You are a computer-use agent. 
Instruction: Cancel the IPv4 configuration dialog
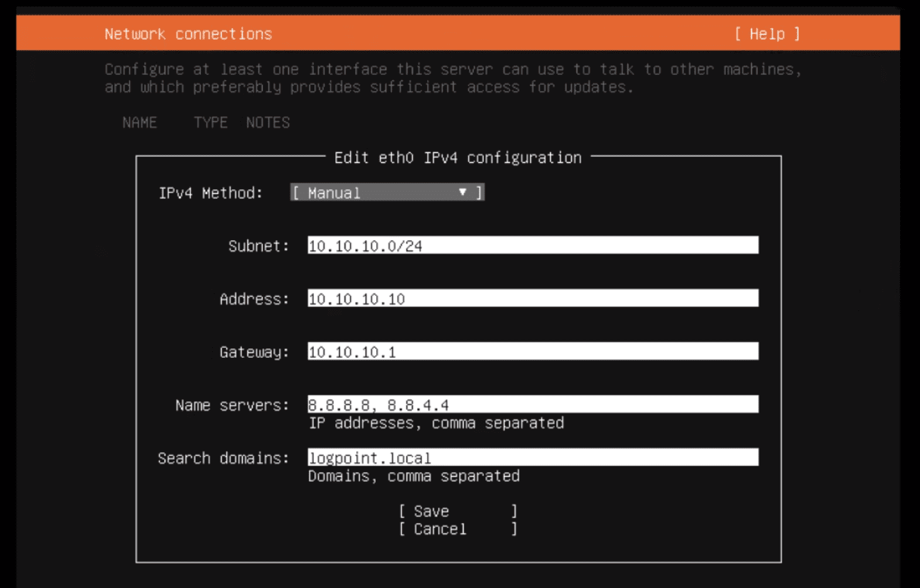tap(457, 529)
